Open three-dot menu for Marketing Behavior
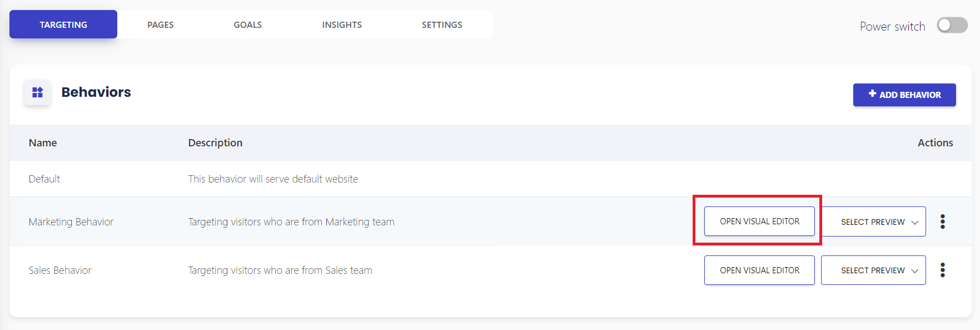This screenshot has height=330, width=980. click(x=942, y=221)
